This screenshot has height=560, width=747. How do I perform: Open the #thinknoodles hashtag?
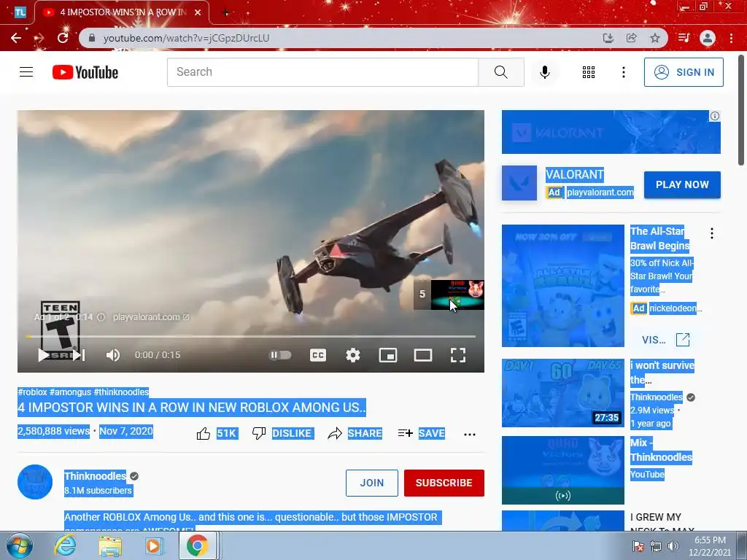[x=122, y=392]
